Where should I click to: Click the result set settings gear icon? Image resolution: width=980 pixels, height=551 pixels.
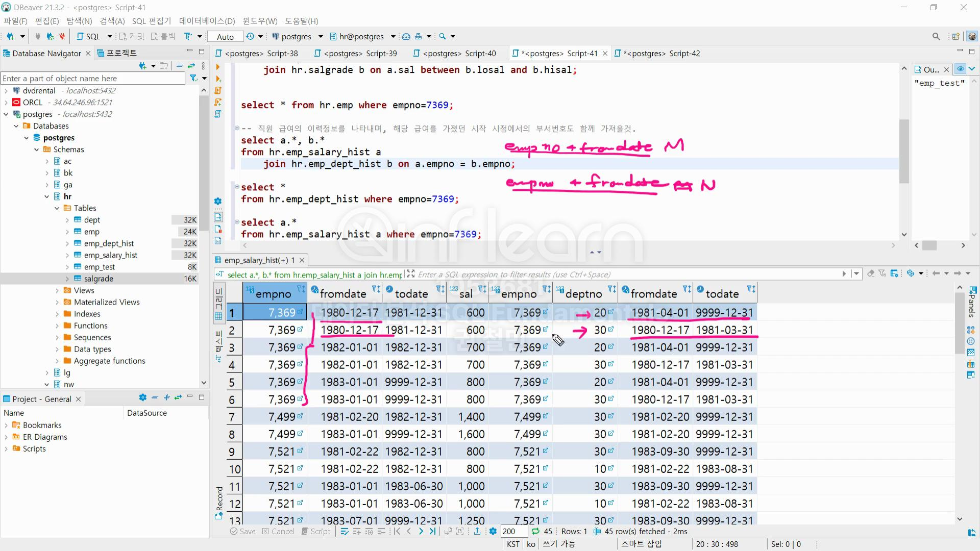pyautogui.click(x=493, y=531)
